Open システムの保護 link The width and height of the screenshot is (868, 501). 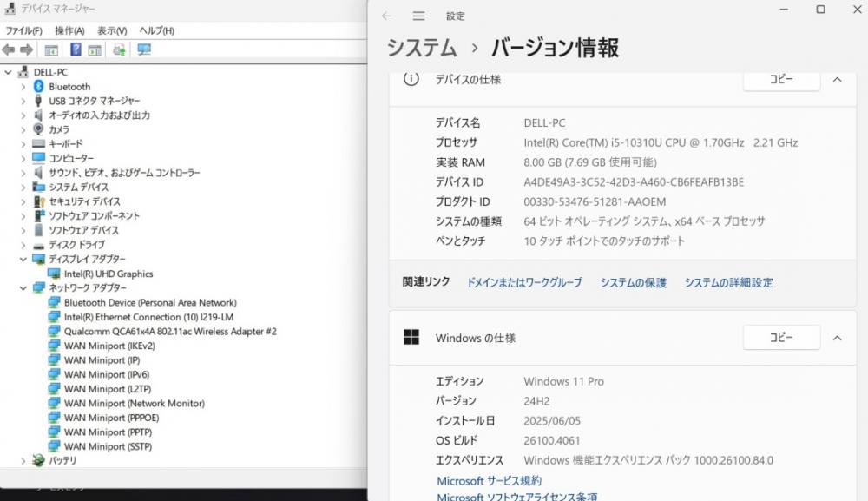coord(634,282)
